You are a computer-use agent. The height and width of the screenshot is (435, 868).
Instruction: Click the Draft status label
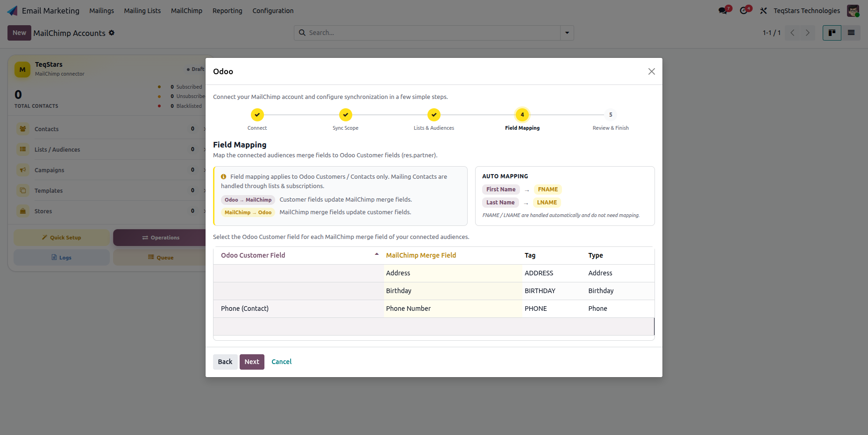pos(196,69)
